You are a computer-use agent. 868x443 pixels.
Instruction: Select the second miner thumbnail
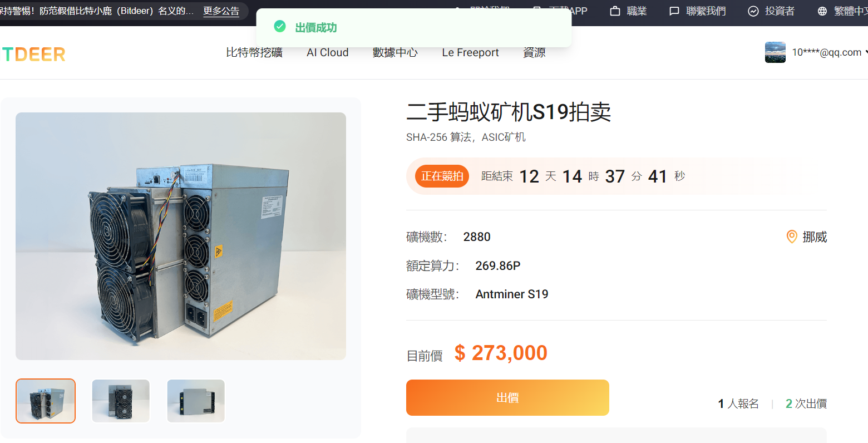[x=121, y=401]
